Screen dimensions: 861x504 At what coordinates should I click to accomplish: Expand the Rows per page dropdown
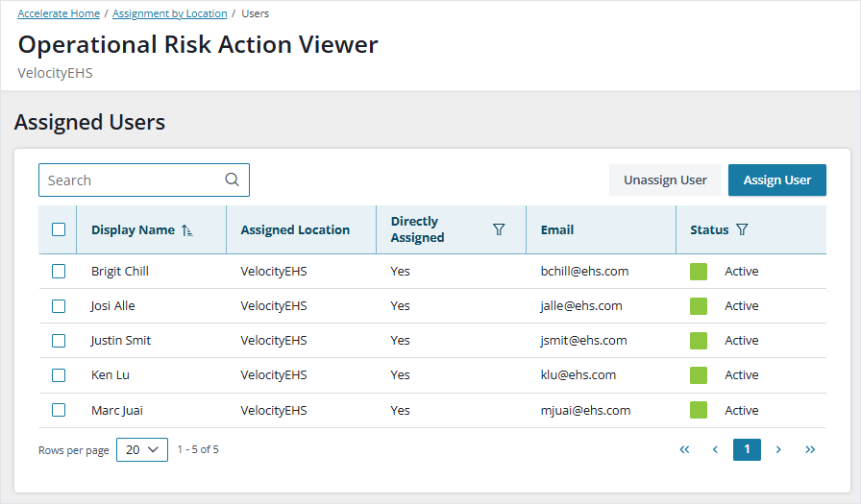[x=142, y=449]
